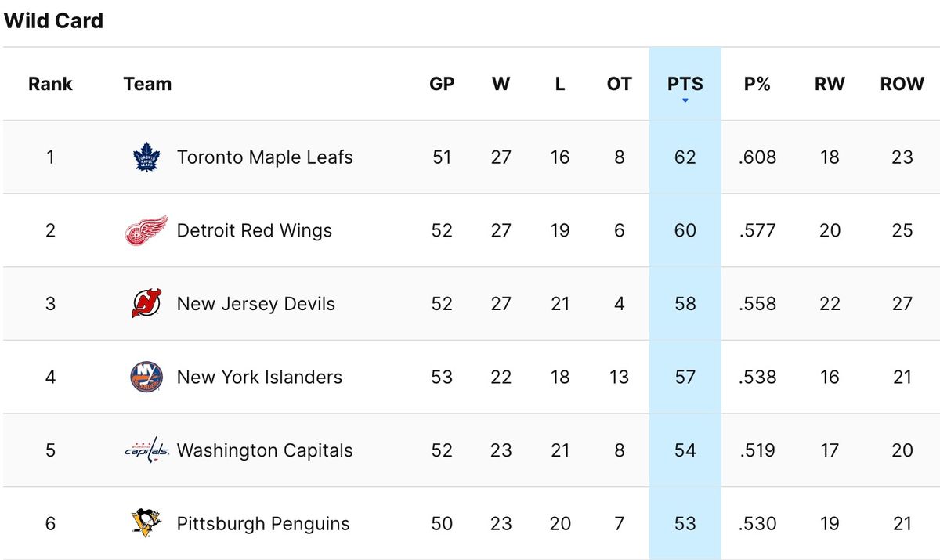Open the Toronto Maple Leafs team link

click(265, 157)
